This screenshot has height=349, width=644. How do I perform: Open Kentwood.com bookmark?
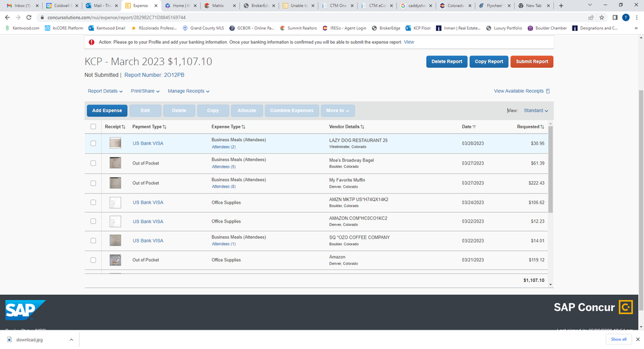point(22,28)
